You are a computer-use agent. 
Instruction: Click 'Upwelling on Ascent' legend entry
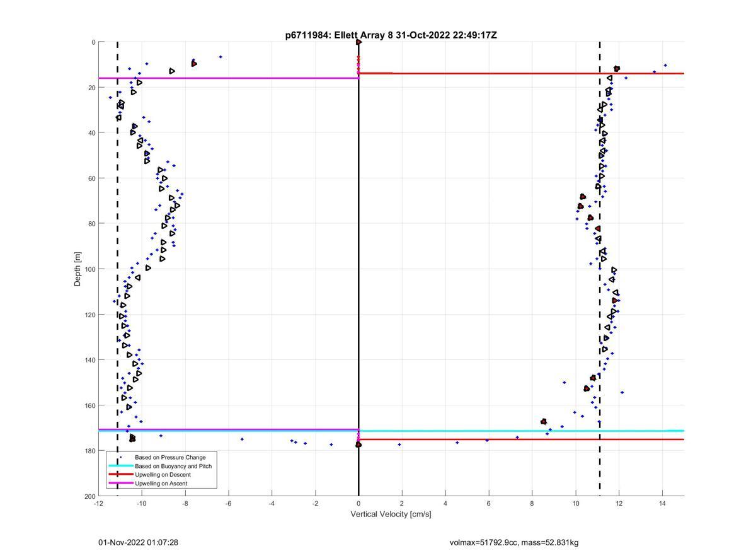[x=161, y=484]
